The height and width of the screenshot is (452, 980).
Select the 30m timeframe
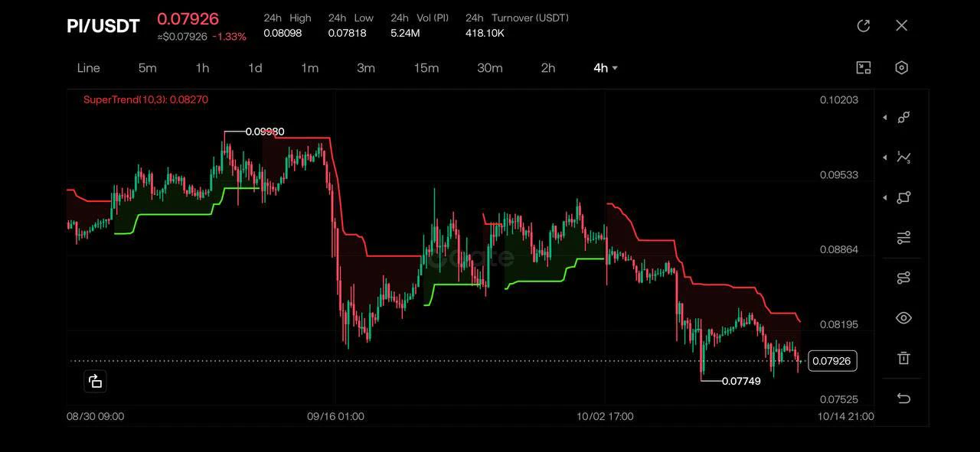click(x=490, y=68)
